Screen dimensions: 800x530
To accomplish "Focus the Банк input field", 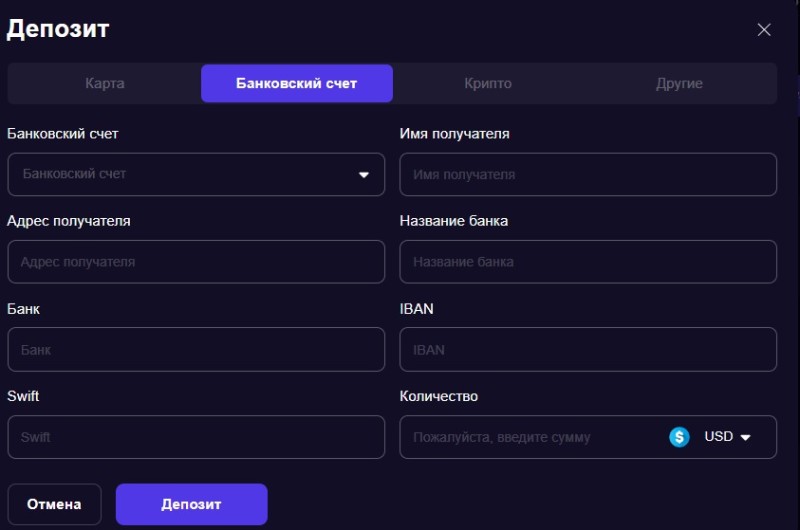I will 196,350.
